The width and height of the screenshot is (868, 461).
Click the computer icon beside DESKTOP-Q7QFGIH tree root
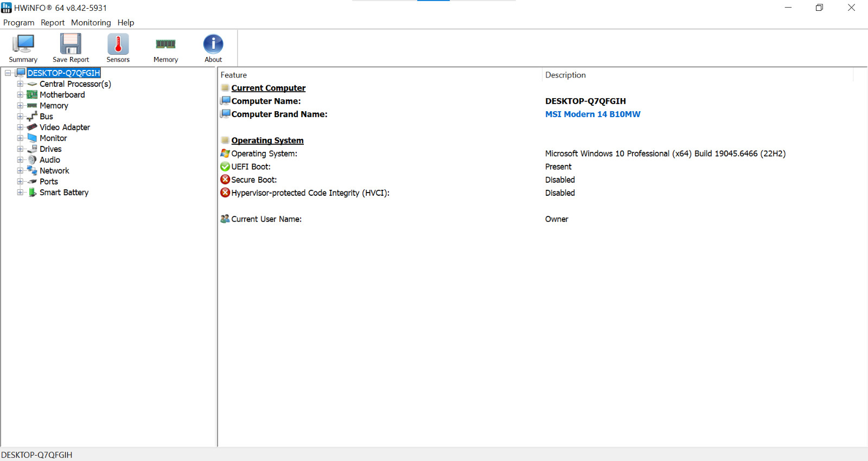tap(21, 73)
